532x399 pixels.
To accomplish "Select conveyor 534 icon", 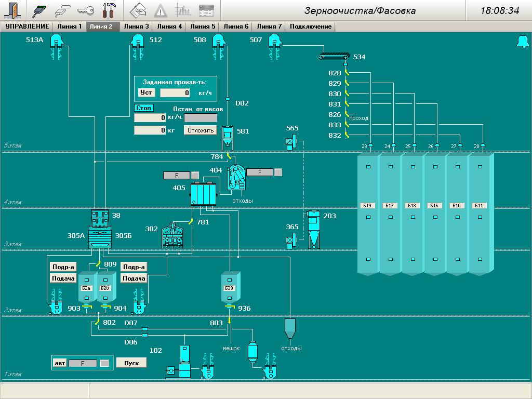I will click(x=334, y=57).
